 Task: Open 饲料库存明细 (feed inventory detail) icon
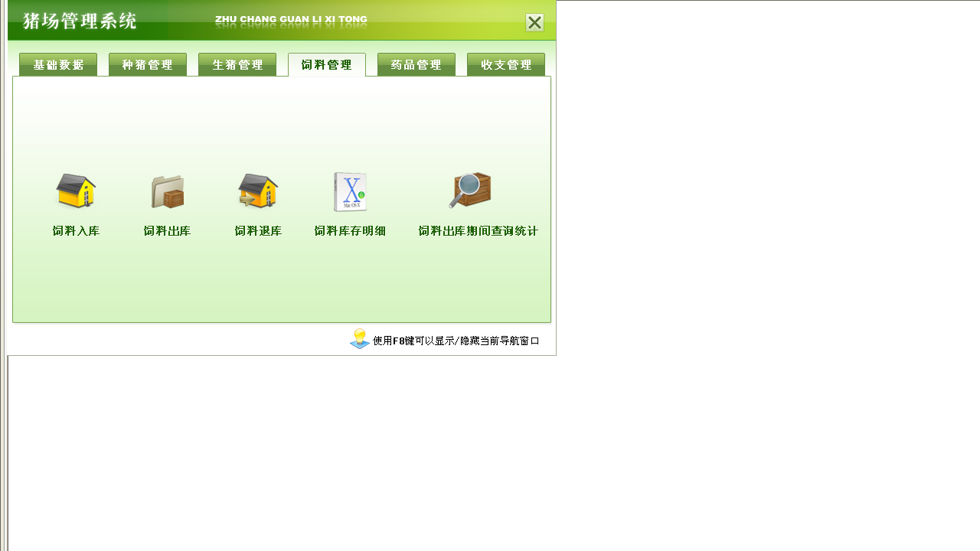click(350, 191)
